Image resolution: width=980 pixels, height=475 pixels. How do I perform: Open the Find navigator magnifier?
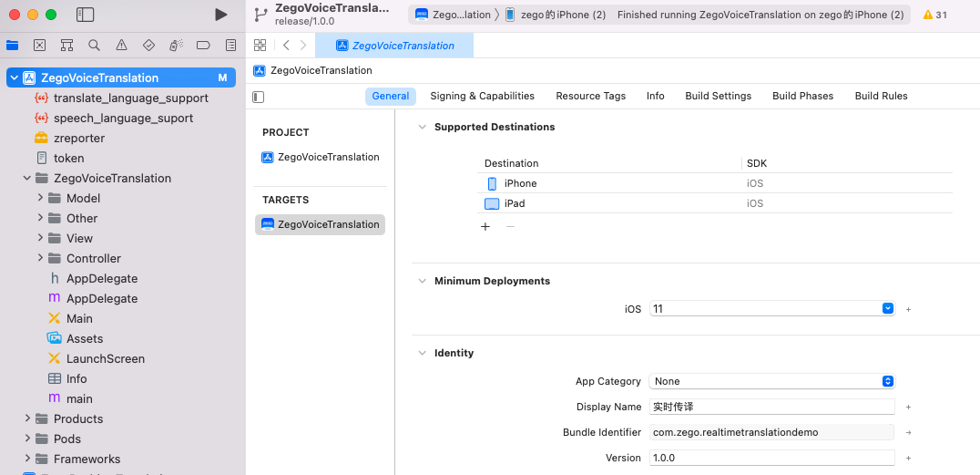click(95, 45)
